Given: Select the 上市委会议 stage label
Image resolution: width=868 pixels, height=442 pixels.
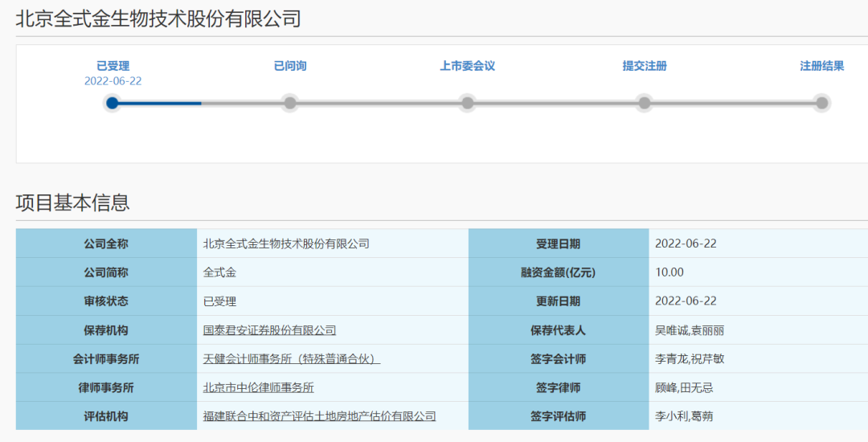Looking at the screenshot, I should [467, 66].
